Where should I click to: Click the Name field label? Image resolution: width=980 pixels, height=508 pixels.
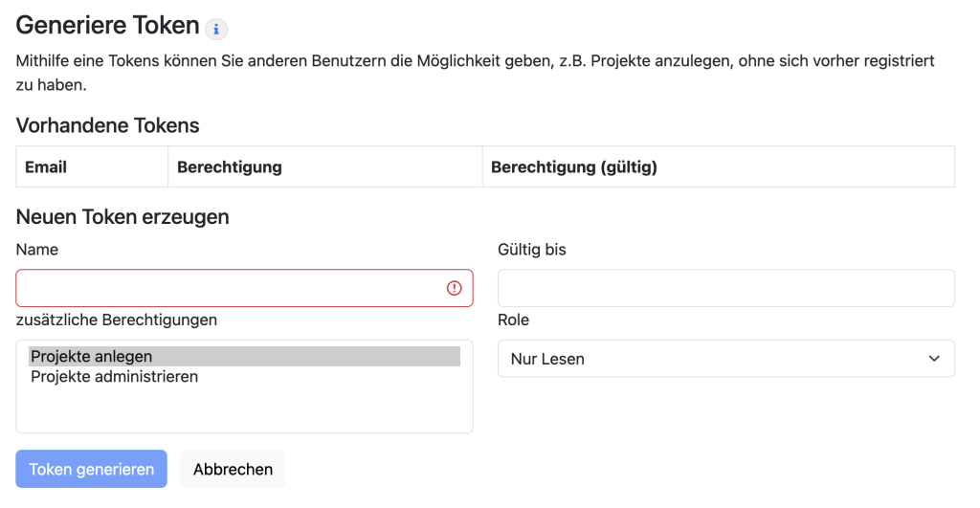coord(37,250)
